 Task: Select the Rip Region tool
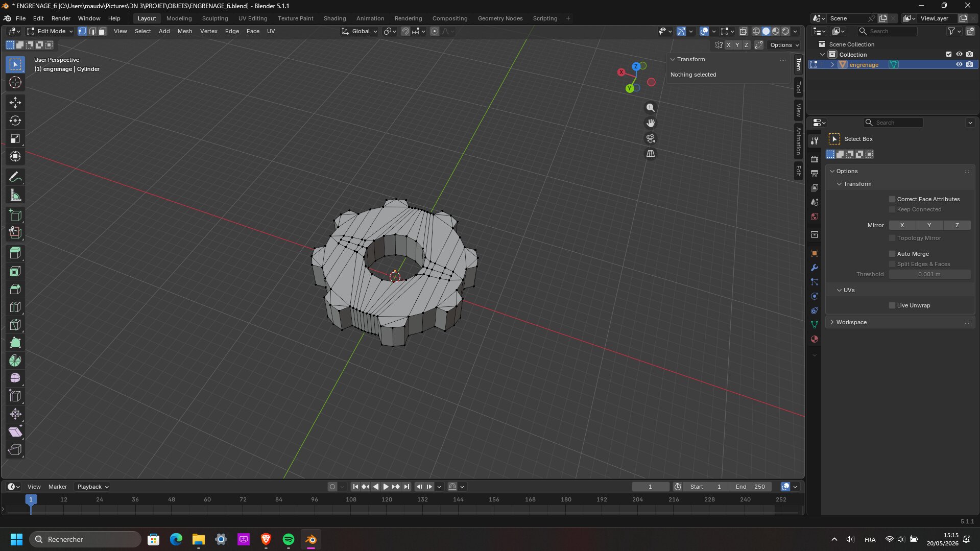tap(15, 450)
